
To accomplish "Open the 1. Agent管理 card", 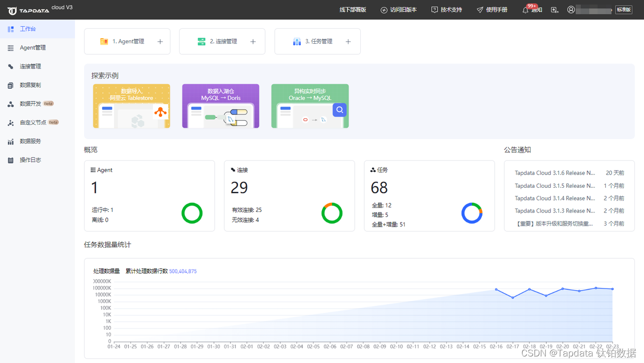I will click(127, 41).
